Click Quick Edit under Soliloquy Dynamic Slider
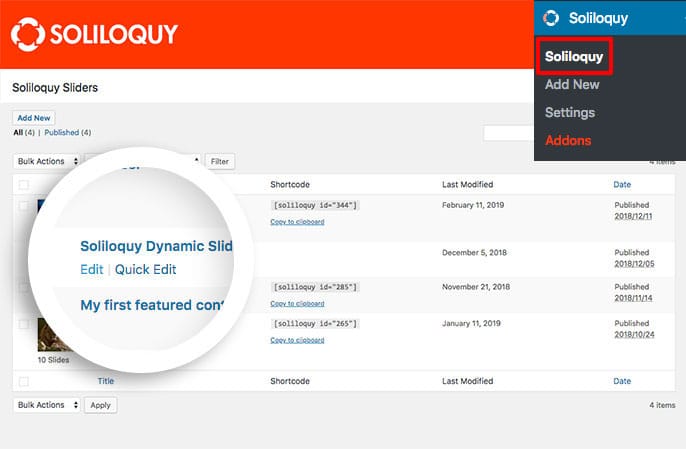Image resolution: width=686 pixels, height=449 pixels. point(145,269)
